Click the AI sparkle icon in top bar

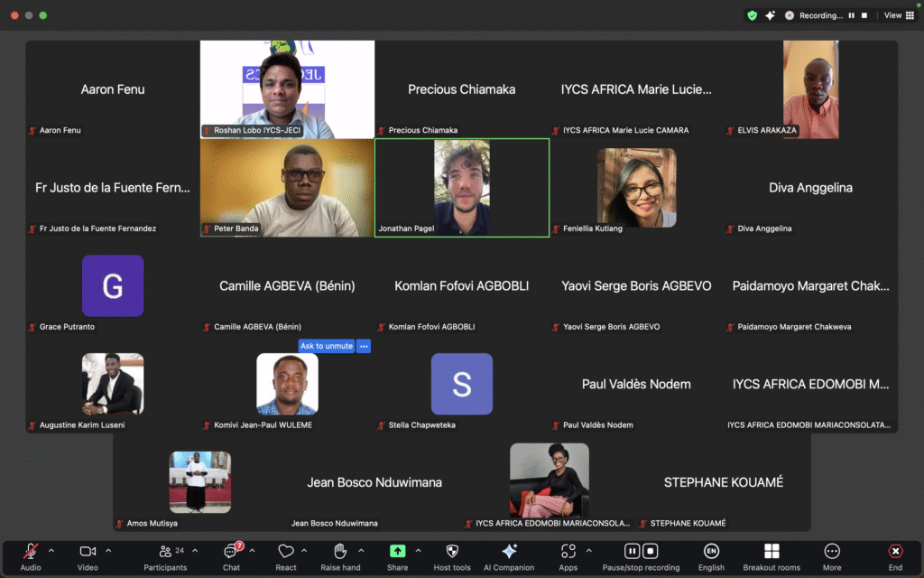771,16
